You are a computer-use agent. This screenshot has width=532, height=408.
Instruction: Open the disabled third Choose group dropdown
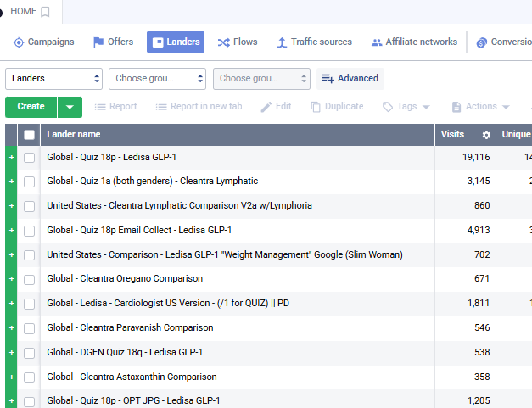(x=261, y=79)
